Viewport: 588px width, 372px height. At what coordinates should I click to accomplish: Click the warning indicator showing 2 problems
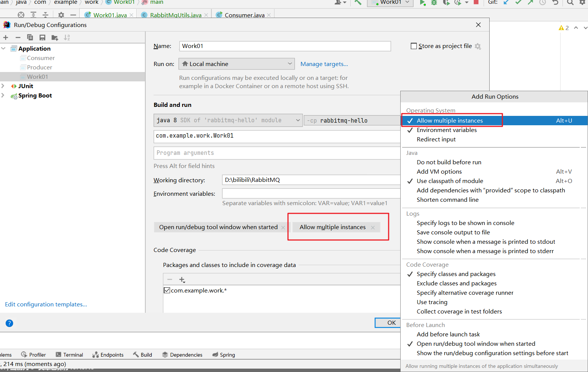[564, 28]
